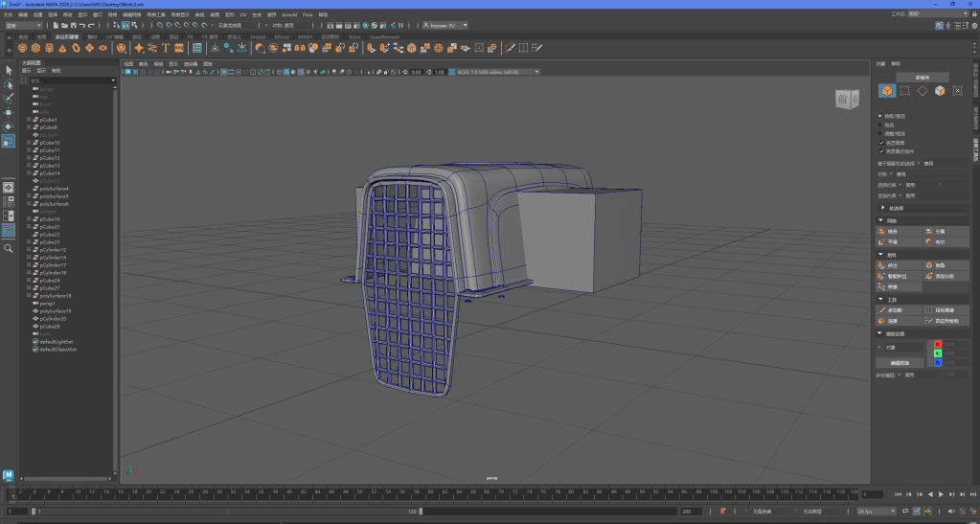Switch to the MASH shelf tab

point(305,36)
